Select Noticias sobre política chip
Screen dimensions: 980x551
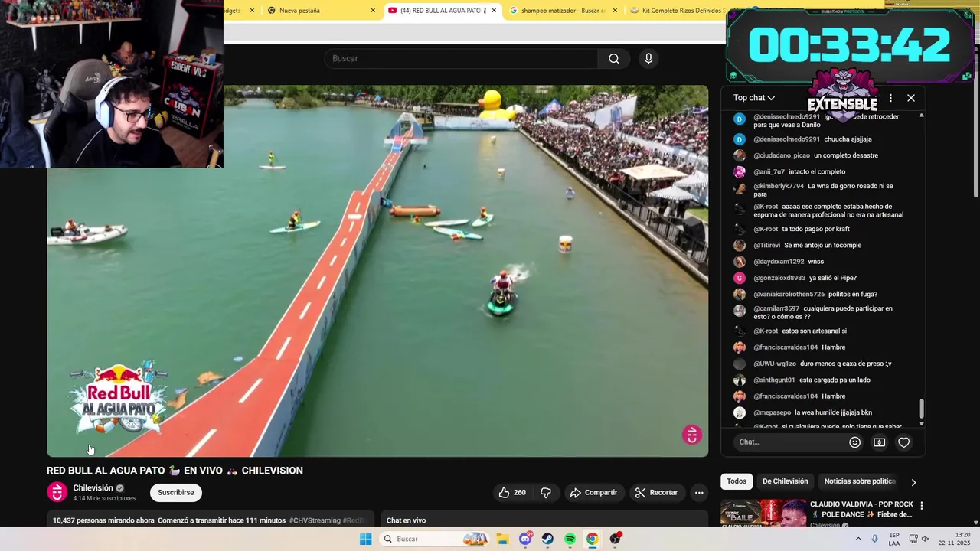[x=860, y=481]
